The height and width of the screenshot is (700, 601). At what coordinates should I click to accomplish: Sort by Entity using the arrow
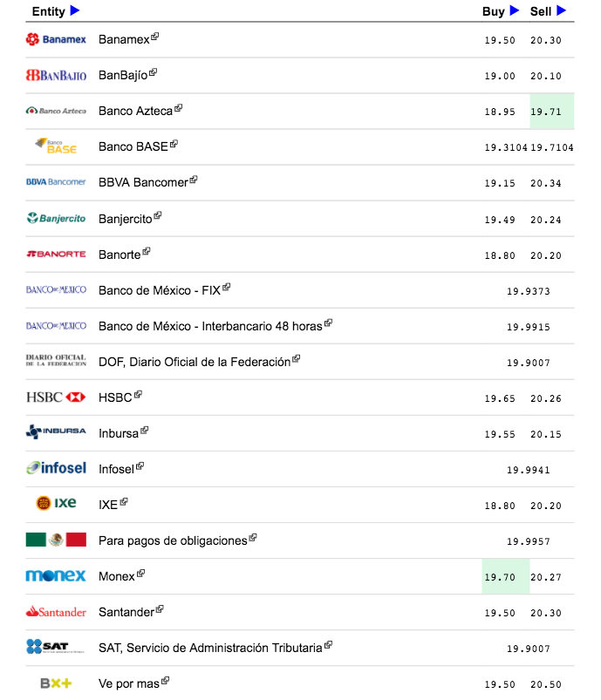pos(75,10)
